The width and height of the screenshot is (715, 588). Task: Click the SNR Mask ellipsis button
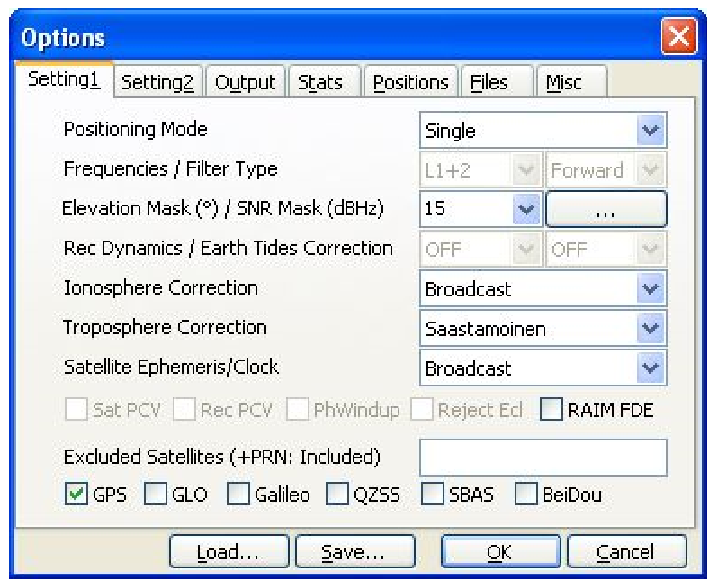click(606, 209)
